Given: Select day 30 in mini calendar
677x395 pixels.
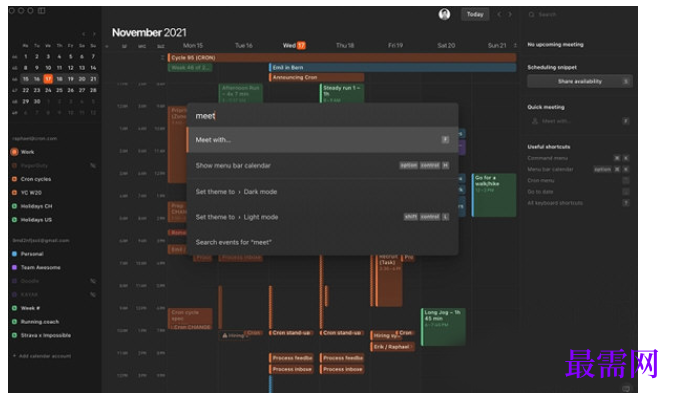Looking at the screenshot, I should (x=37, y=101).
